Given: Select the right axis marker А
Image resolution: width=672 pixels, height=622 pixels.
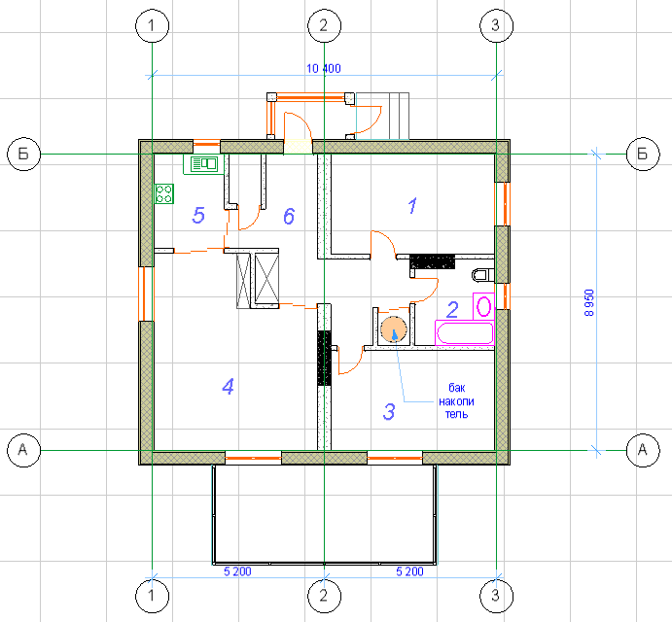Looking at the screenshot, I should point(640,449).
